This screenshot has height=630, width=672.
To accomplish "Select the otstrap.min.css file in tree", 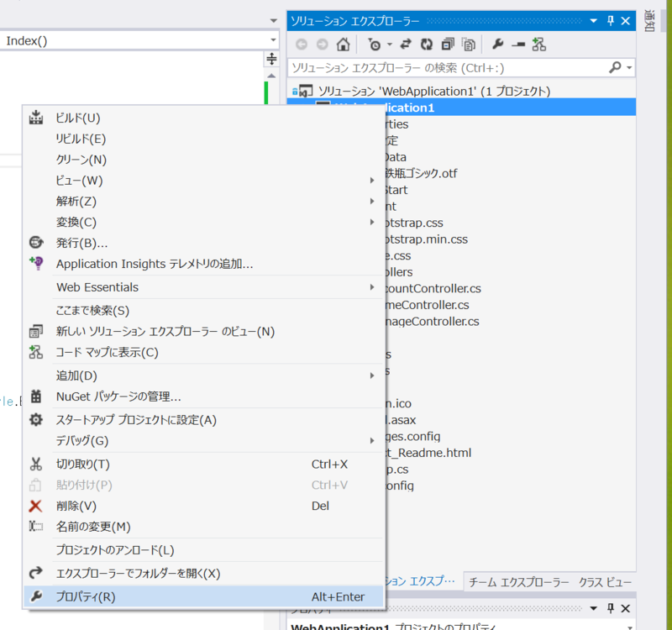I will [426, 239].
